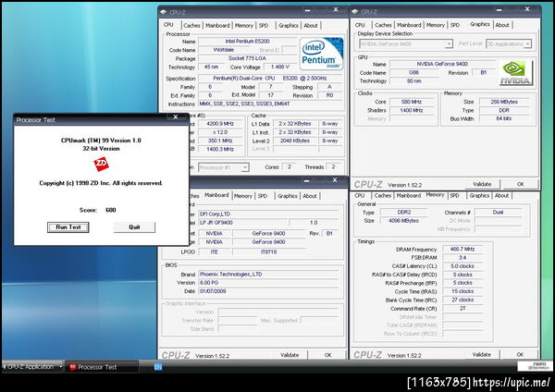Close the Processor Test dialog
Screen dimensions: 555x392
176,117
